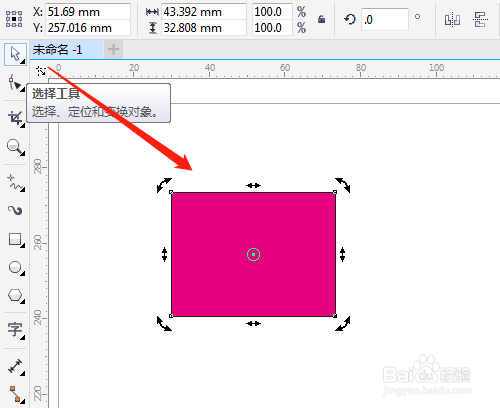Click the top skew handle
The width and height of the screenshot is (500, 408).
pyautogui.click(x=253, y=185)
